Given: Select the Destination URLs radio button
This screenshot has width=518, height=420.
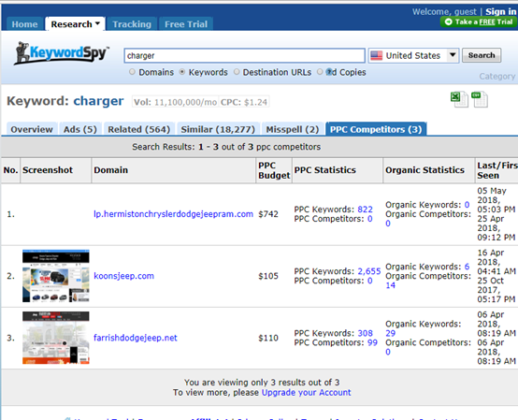Looking at the screenshot, I should tap(237, 72).
